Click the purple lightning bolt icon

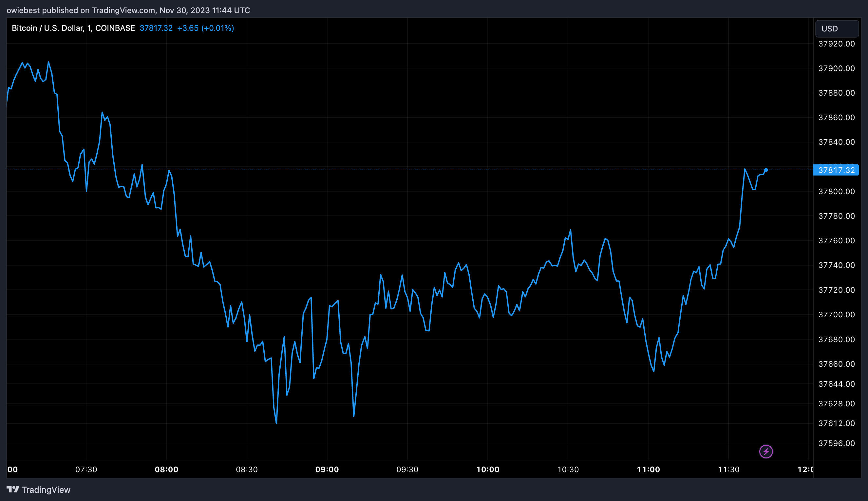tap(766, 452)
